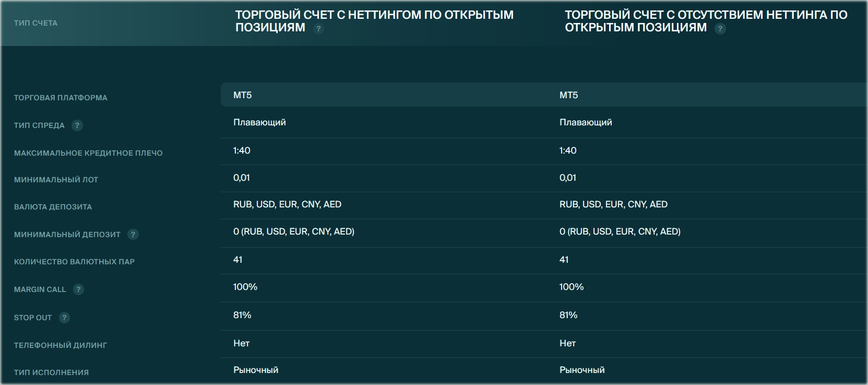The image size is (868, 385).
Task: Click the ? bubble nearest МАРЖИН КОЛЛ row
Action: tap(78, 289)
